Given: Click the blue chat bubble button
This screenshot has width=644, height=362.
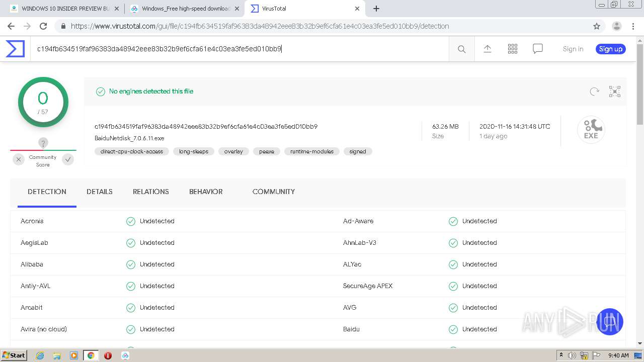Looking at the screenshot, I should coord(609,322).
